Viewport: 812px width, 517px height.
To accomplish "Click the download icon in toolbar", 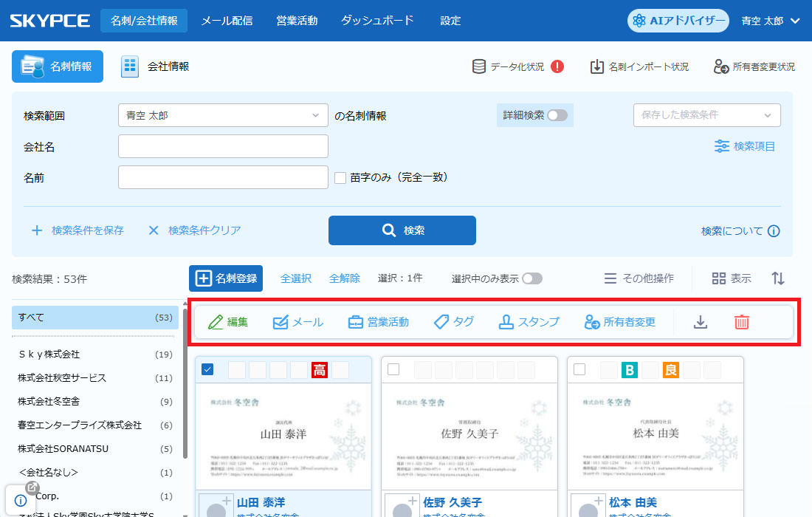I will point(700,322).
